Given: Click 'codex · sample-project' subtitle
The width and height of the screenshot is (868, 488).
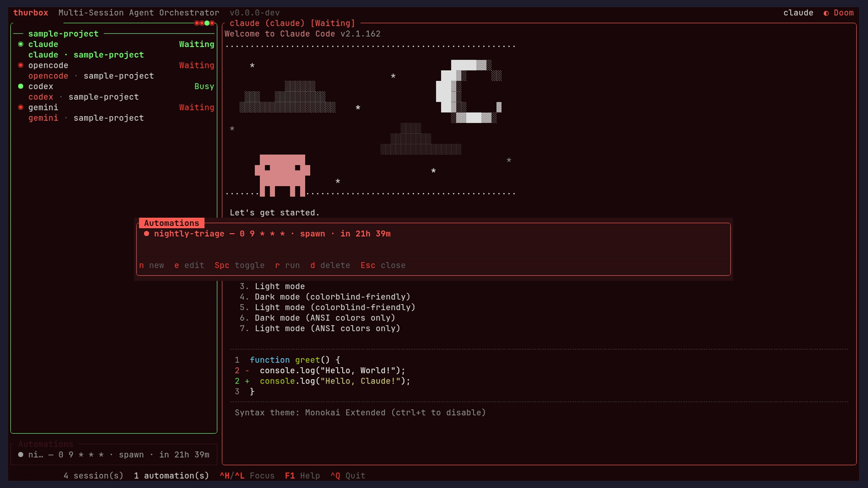Looking at the screenshot, I should coord(83,97).
